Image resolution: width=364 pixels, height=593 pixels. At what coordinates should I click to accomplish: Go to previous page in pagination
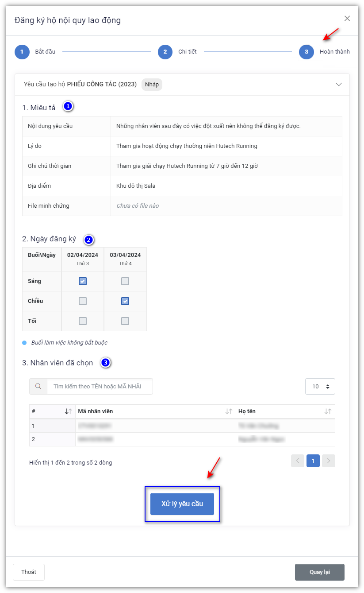[298, 461]
